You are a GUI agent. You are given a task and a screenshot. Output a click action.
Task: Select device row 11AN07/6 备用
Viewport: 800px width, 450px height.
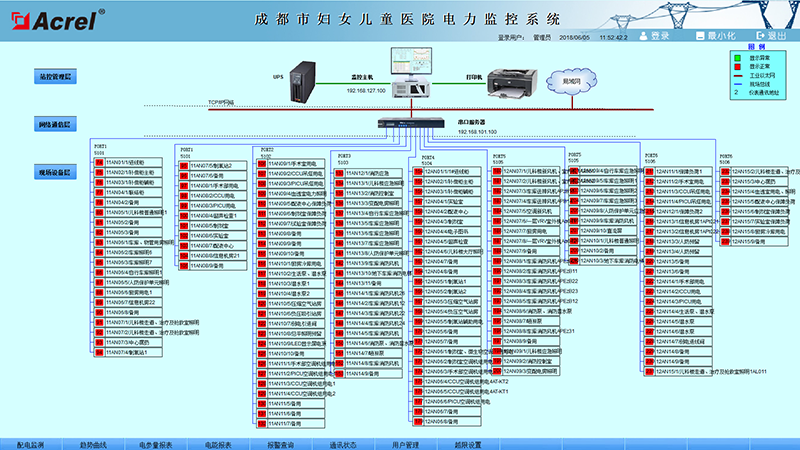click(x=213, y=176)
